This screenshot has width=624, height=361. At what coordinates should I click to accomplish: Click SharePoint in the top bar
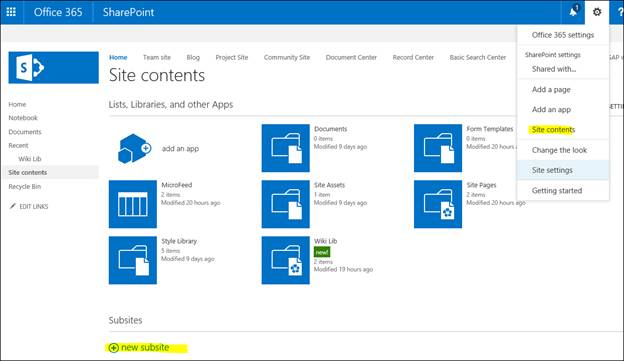128,12
